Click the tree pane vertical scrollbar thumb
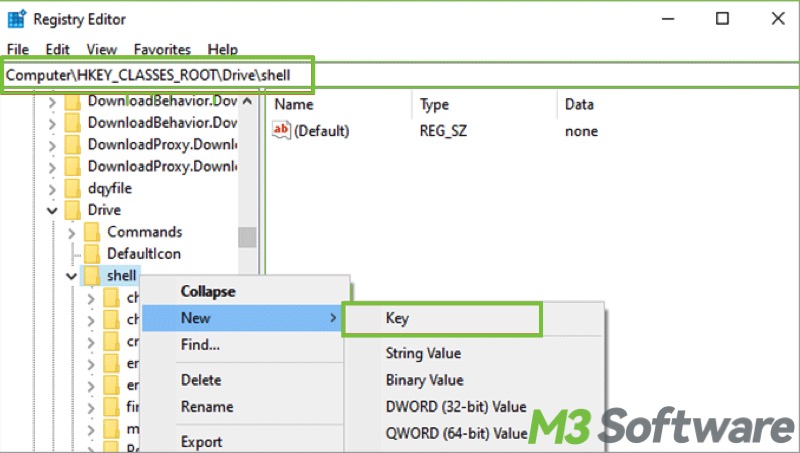This screenshot has height=453, width=800. pos(246,236)
